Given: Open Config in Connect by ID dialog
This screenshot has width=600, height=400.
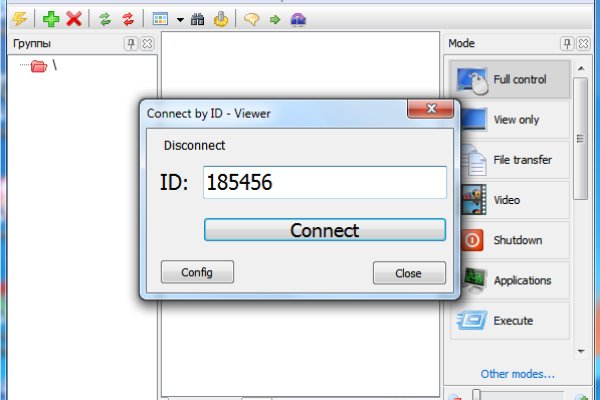Looking at the screenshot, I should click(x=197, y=272).
